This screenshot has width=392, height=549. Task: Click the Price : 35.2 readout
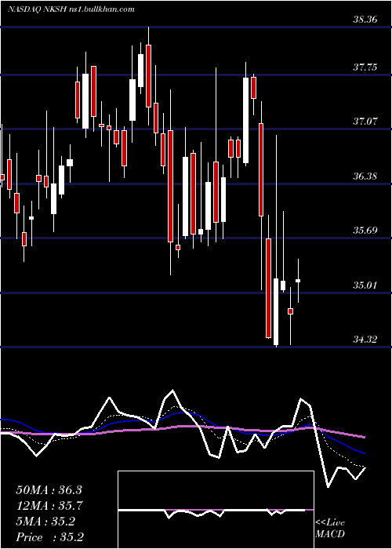[x=49, y=537]
